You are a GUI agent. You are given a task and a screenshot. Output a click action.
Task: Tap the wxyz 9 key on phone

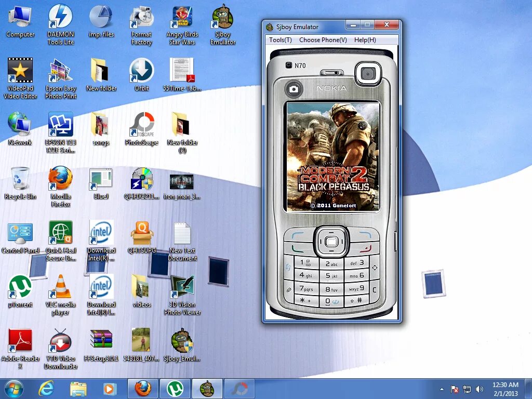356,289
